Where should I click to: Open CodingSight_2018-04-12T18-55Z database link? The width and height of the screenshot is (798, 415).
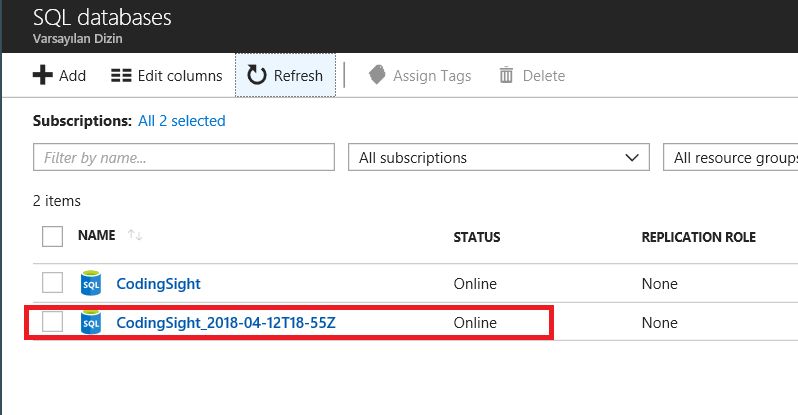[x=226, y=323]
